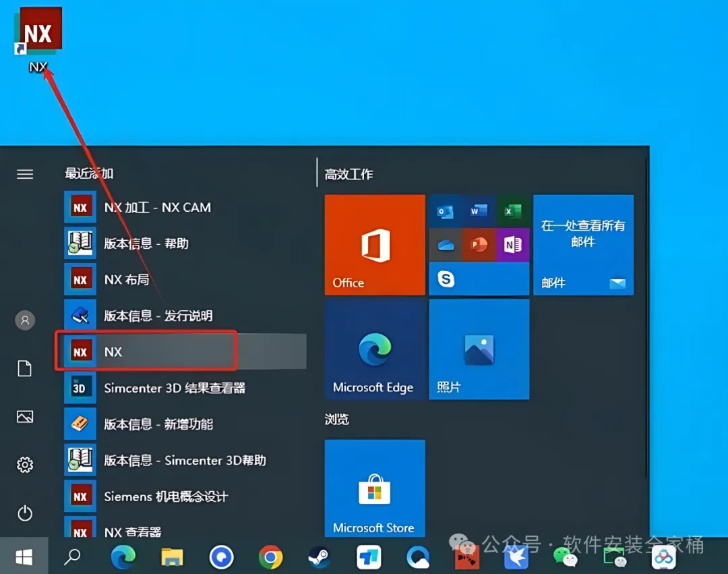The image size is (728, 574).
Task: Launch Siemens 机电概念设计
Action: [185, 496]
